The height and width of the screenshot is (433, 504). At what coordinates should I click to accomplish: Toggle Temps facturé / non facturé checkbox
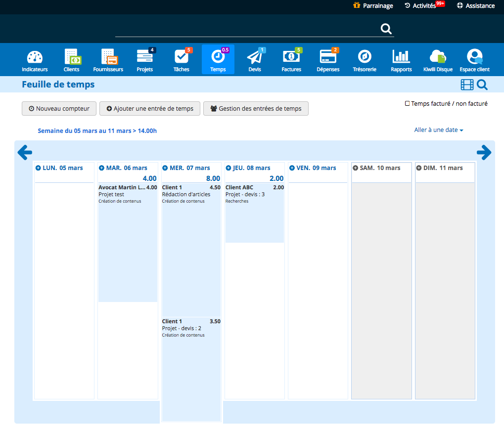(407, 104)
